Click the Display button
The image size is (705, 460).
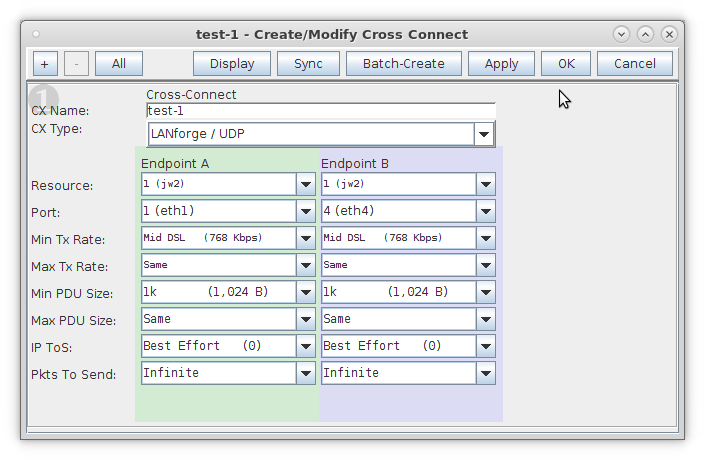click(x=231, y=64)
